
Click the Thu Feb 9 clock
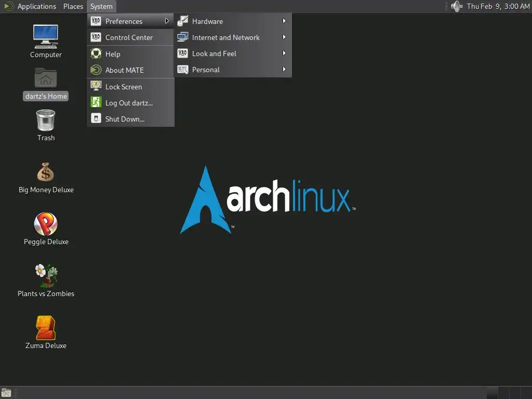coord(498,6)
